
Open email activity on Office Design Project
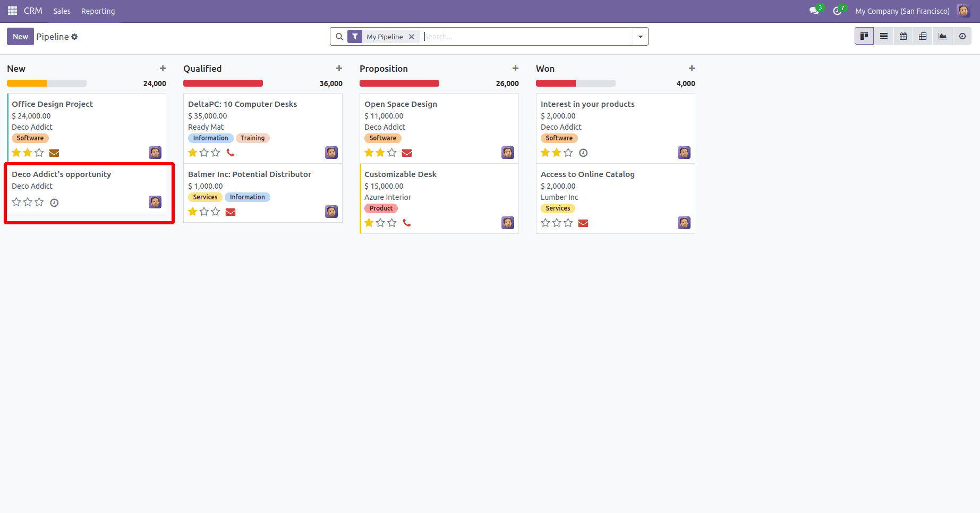pos(54,153)
